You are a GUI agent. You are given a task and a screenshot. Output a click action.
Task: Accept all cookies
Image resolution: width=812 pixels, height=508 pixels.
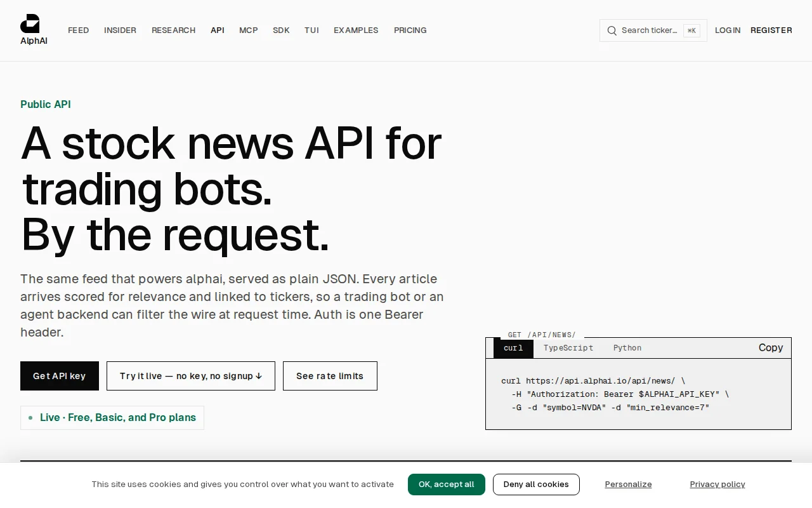(447, 485)
